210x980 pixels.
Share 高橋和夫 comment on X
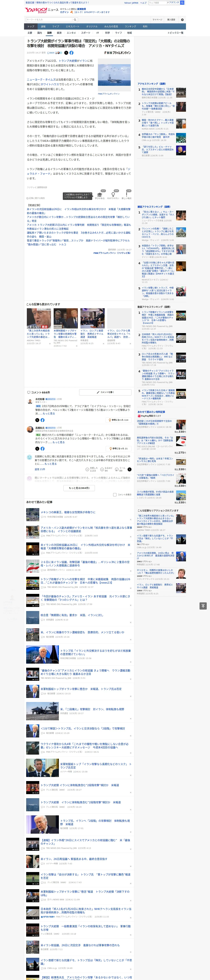(x=37, y=449)
